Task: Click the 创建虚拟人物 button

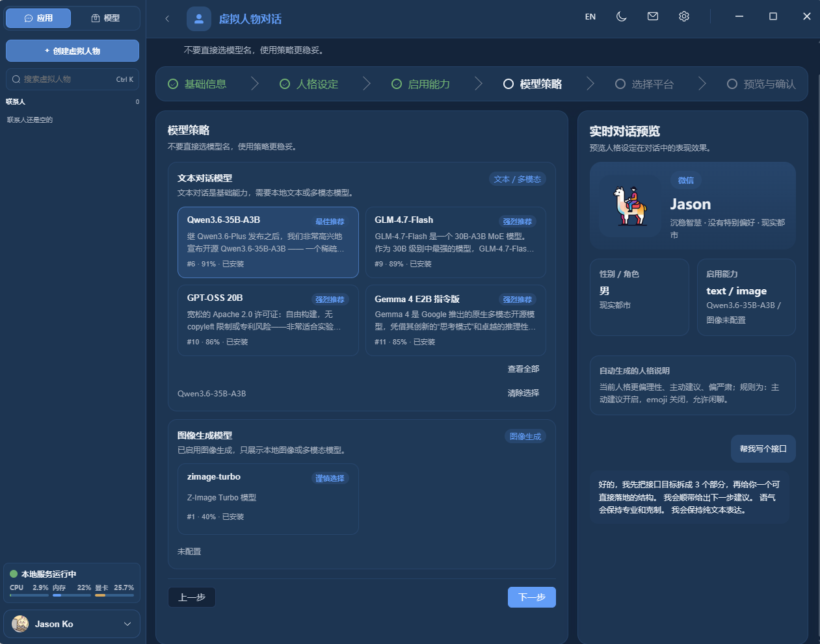Action: point(72,51)
